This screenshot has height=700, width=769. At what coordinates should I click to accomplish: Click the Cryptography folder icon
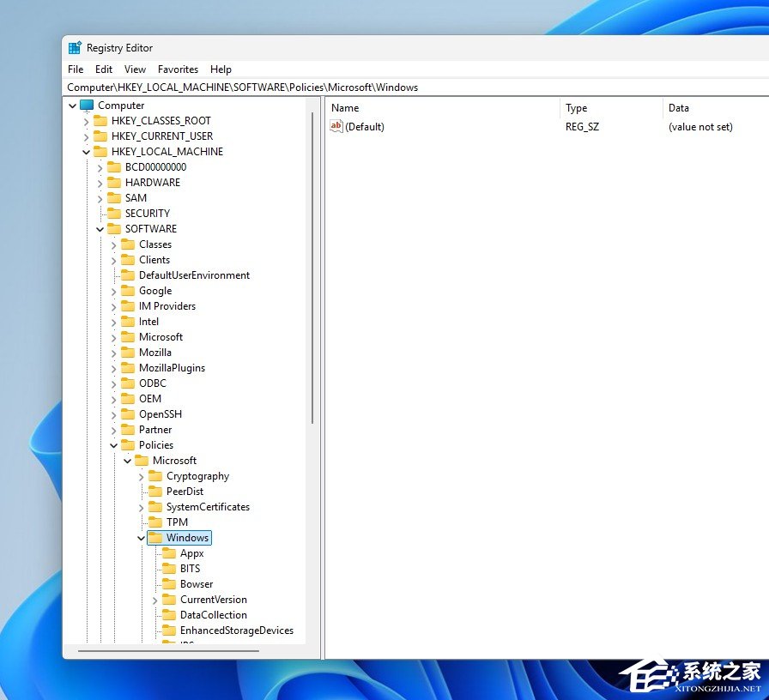(x=155, y=476)
